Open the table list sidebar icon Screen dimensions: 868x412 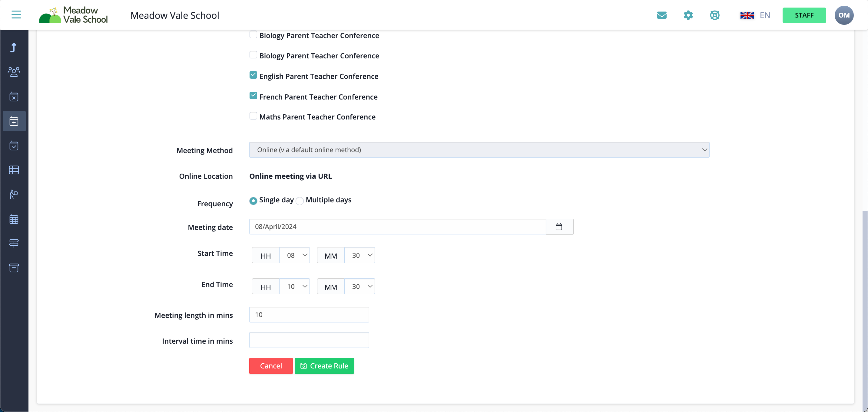coord(14,170)
